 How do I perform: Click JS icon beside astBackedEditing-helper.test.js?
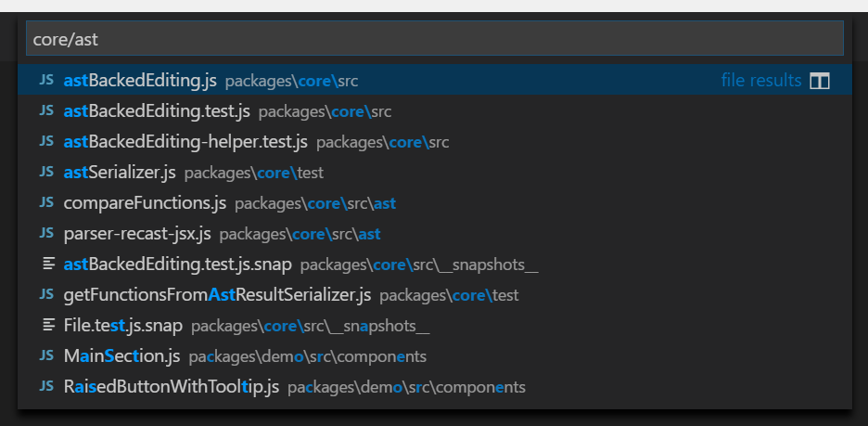tap(47, 142)
